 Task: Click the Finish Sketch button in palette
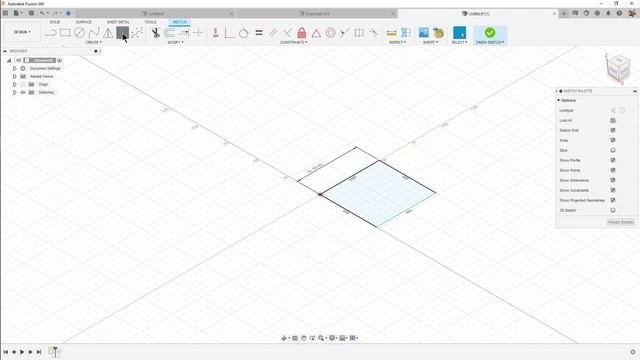[621, 222]
